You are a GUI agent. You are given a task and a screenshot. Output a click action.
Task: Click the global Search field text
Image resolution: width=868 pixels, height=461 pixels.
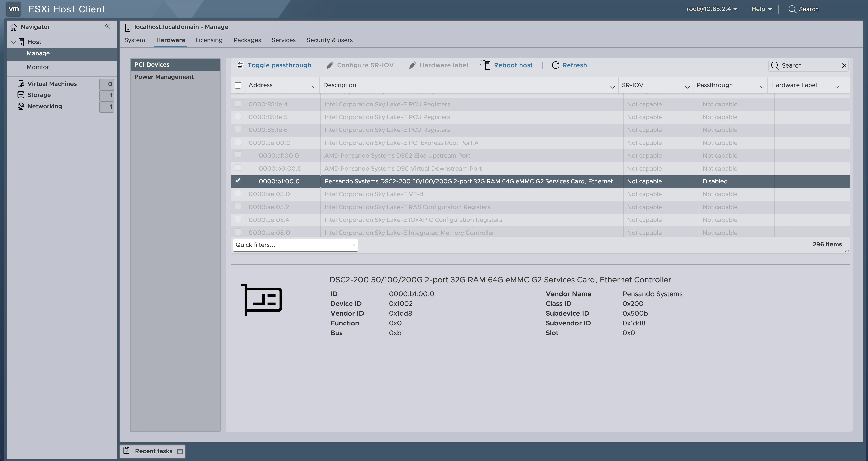tap(808, 9)
